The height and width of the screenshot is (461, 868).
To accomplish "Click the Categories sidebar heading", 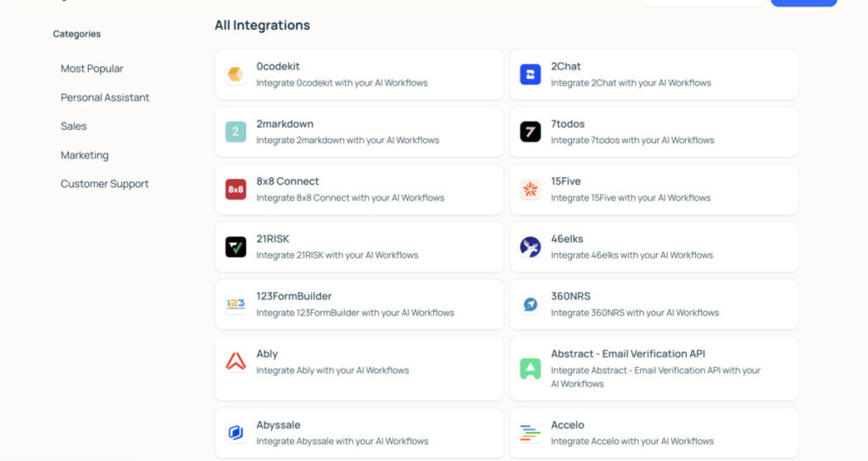I will click(77, 34).
